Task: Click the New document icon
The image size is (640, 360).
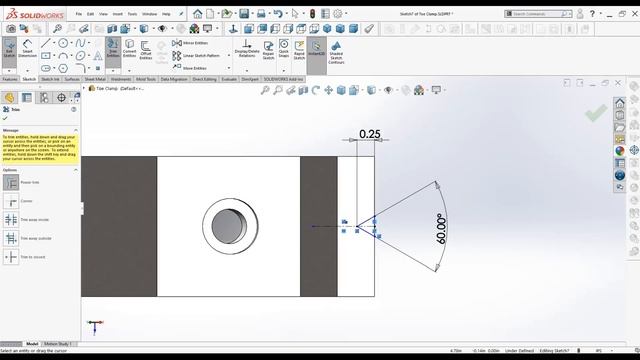Action: (x=210, y=14)
